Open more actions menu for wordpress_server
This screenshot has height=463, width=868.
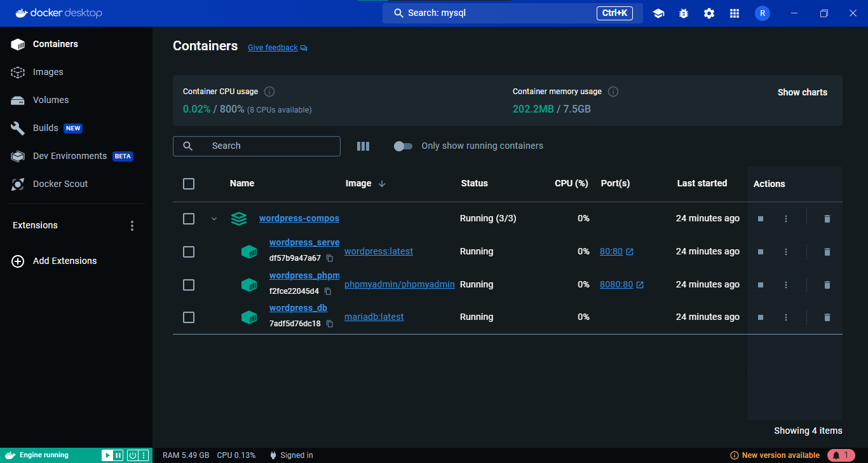pos(786,252)
